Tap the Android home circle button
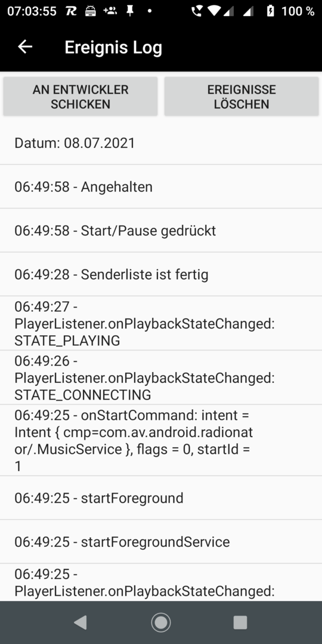 (x=161, y=623)
